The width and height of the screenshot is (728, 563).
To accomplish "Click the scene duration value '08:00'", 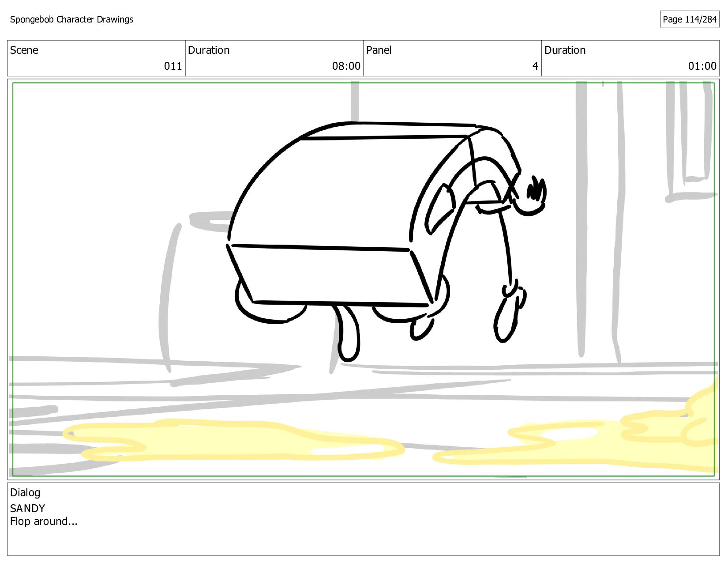I will (x=346, y=66).
